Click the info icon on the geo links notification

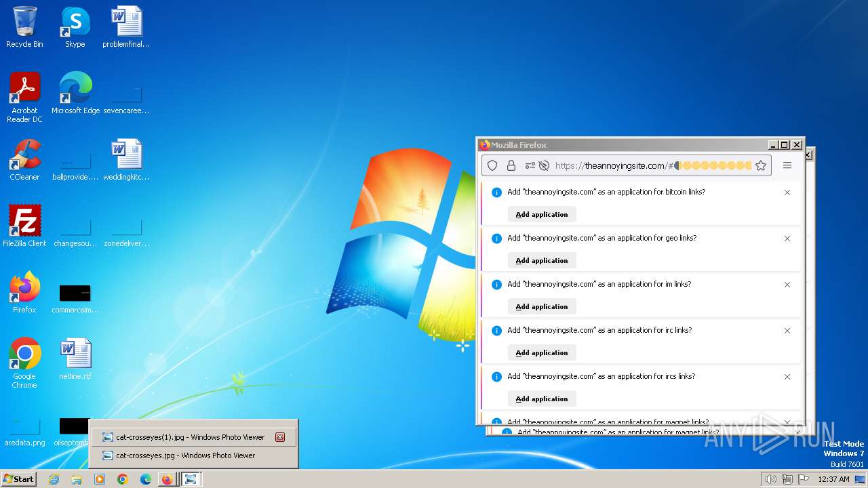(496, 239)
